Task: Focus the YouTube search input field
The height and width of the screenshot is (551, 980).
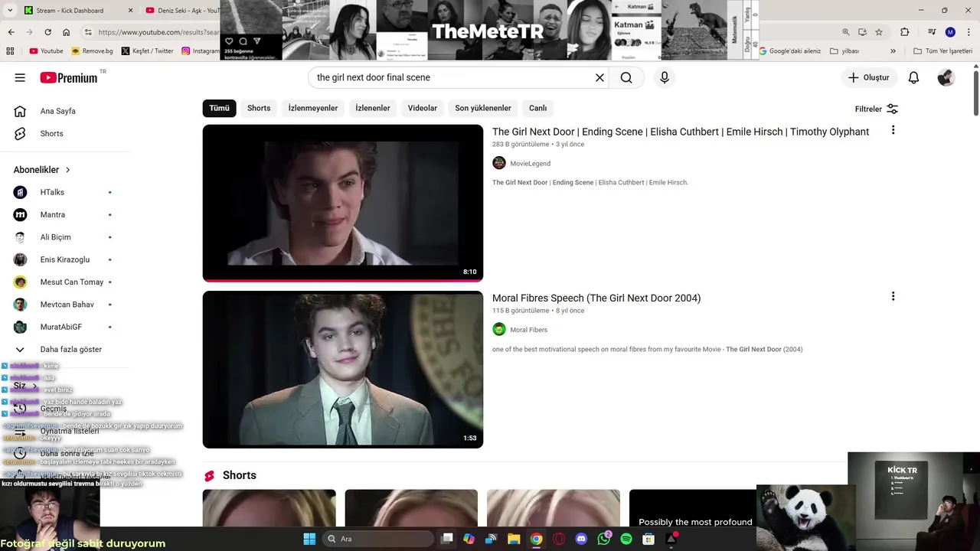Action: (x=452, y=77)
